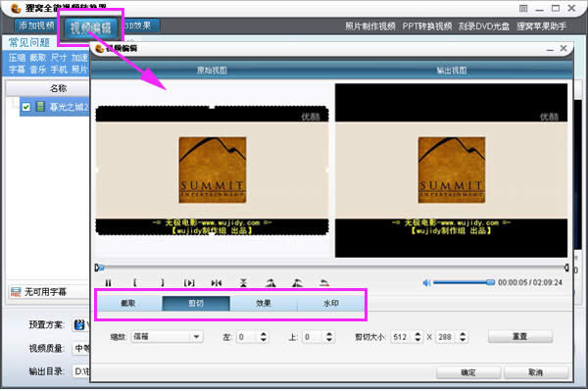Image resolution: width=588 pixels, height=391 pixels.
Task: Click the right bracket end marker icon
Action: pos(163,283)
